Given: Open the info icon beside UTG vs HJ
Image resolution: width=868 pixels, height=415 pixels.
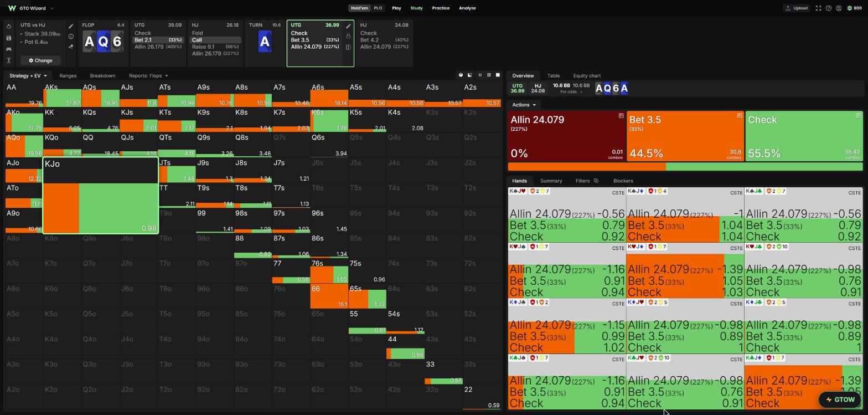Looking at the screenshot, I should click(71, 37).
